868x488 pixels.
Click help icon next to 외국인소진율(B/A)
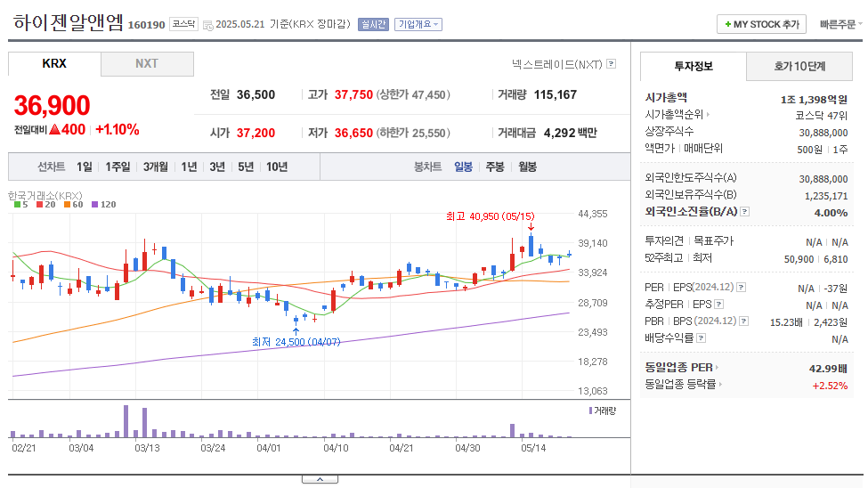(744, 212)
